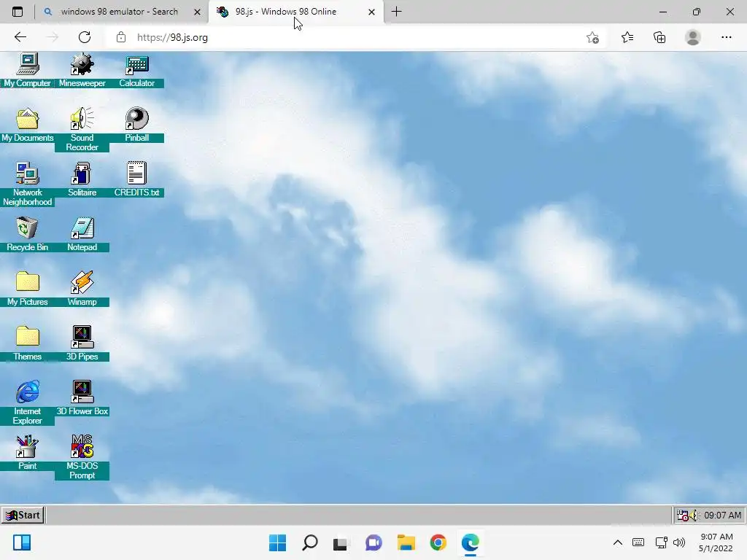Select the My Pictures folder
Screen dimensions: 747x560
[x=27, y=289]
